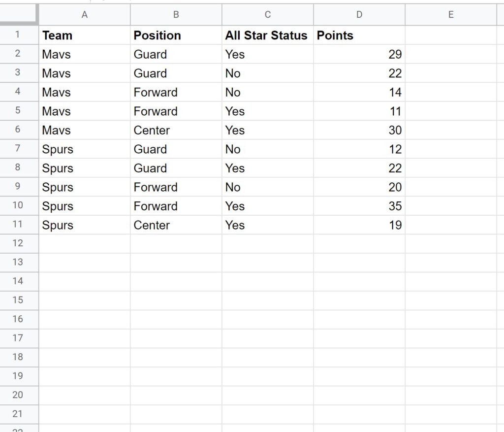This screenshot has height=432, width=504.
Task: Select the cell containing 35 points
Action: point(359,206)
